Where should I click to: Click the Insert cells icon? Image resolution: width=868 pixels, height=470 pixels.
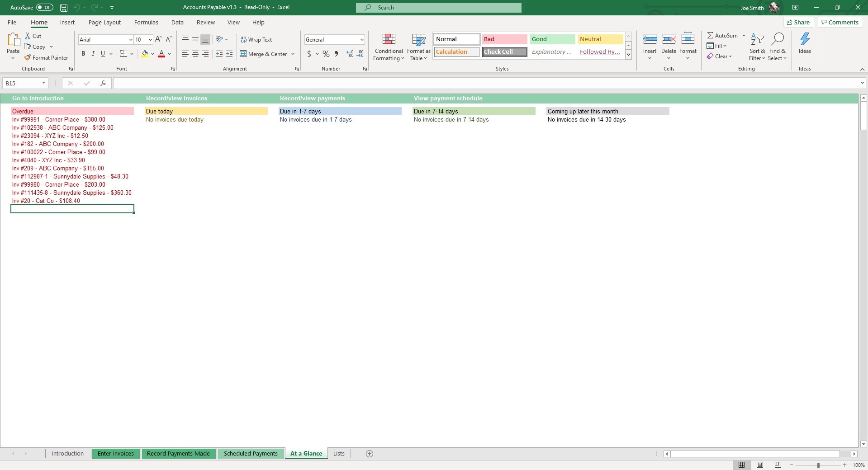pyautogui.click(x=650, y=40)
